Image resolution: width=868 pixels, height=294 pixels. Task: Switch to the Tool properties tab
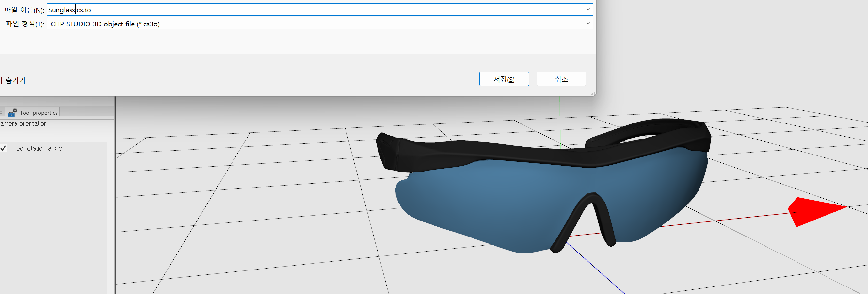38,113
